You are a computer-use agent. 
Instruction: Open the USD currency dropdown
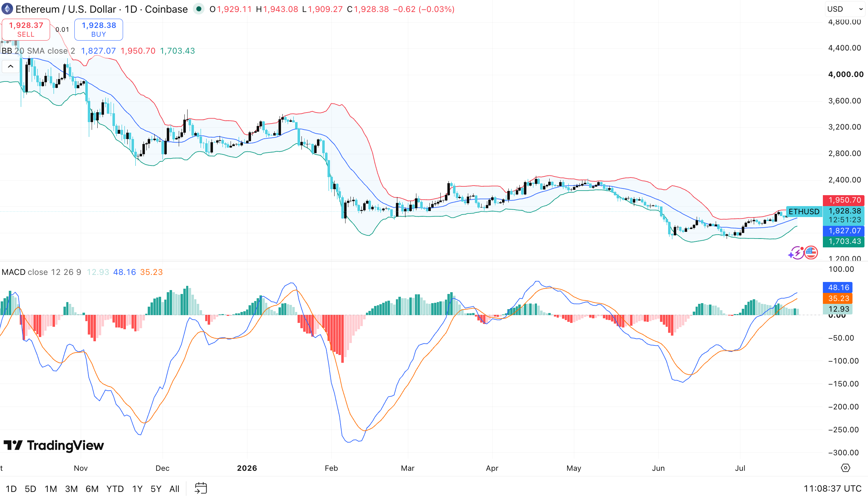845,9
